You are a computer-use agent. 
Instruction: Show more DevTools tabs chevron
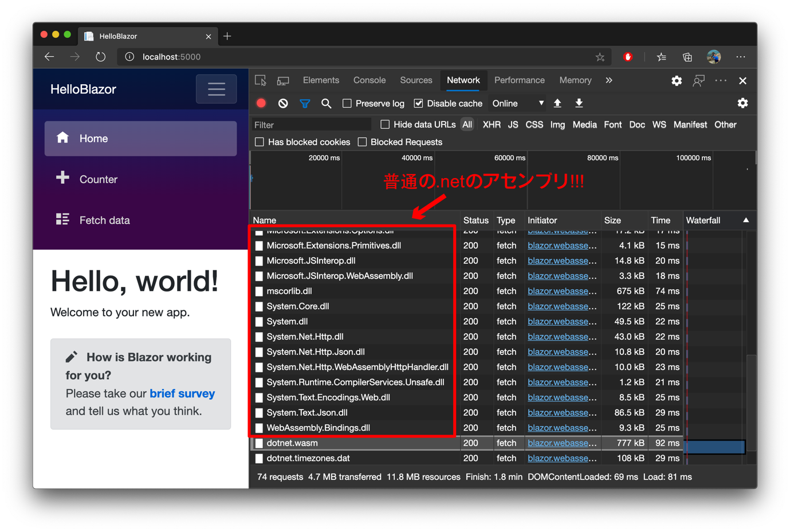609,81
